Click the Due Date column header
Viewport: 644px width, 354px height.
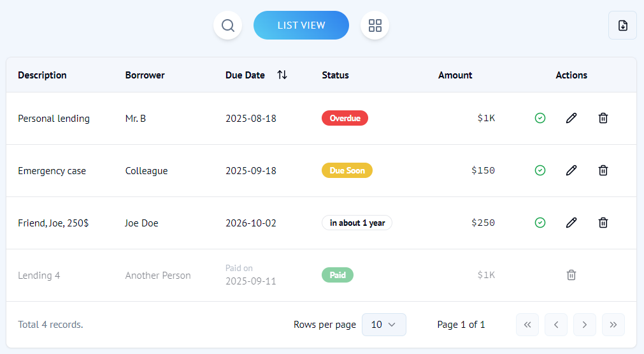[245, 75]
